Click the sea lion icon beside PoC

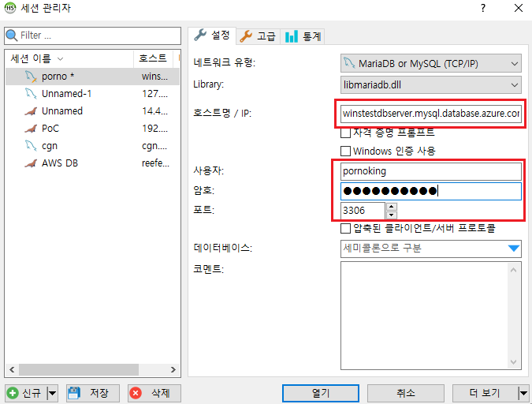click(x=31, y=129)
